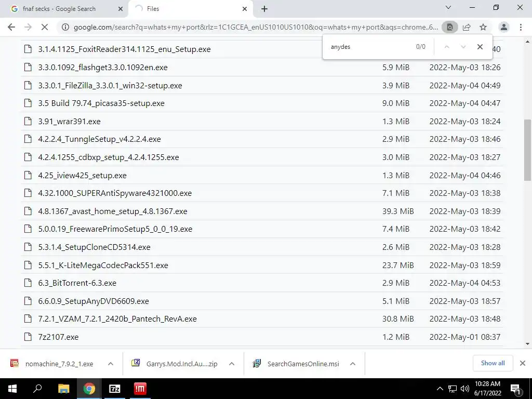
Task: Open 5.5.1_K-LiteMegaCodecPack551.exe
Action: click(103, 265)
